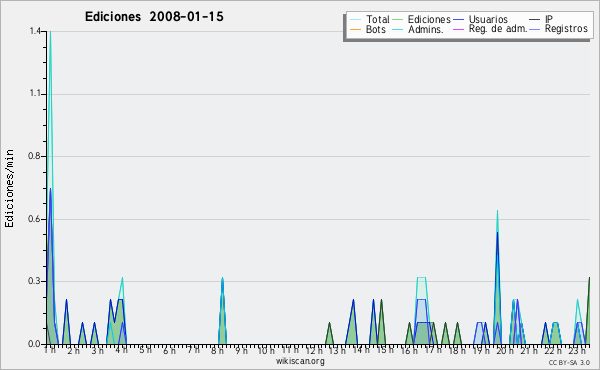Click the '1 h' x-axis label
The height and width of the screenshot is (370, 600).
tap(50, 350)
